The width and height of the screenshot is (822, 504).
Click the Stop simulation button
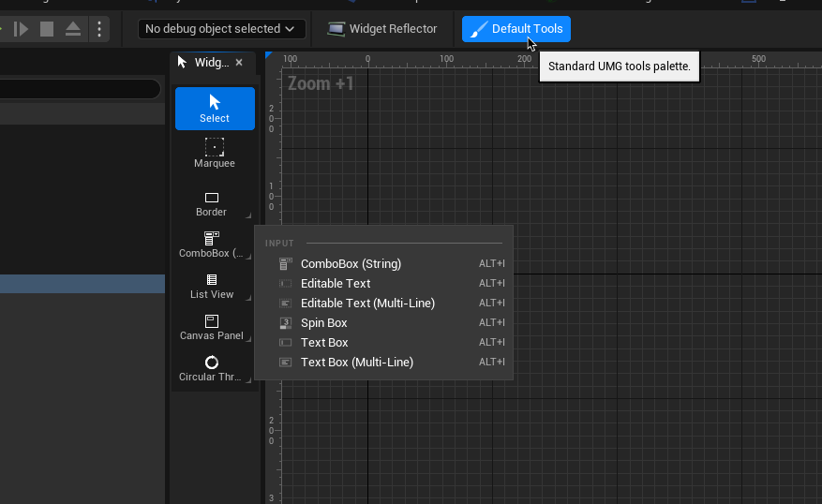tap(47, 29)
